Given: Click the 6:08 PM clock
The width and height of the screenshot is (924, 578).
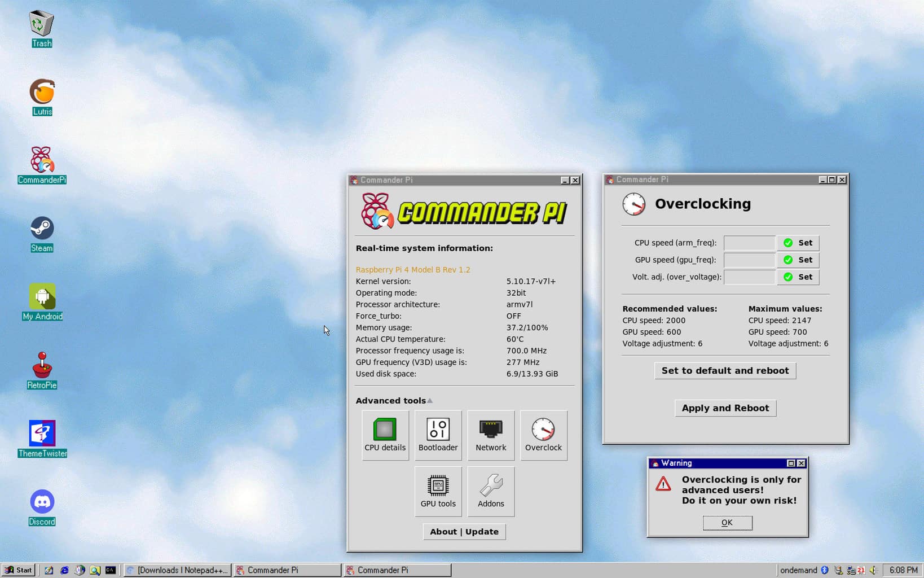Looking at the screenshot, I should (x=903, y=570).
